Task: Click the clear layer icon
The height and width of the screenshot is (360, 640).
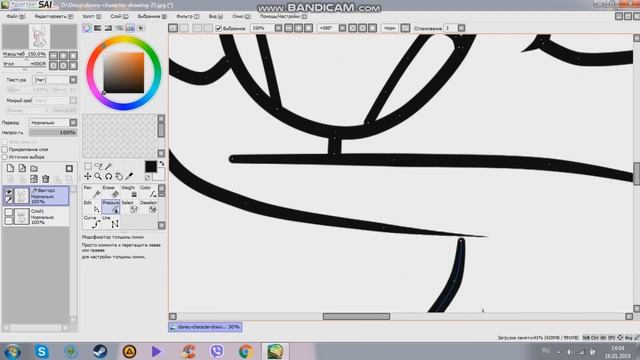Action: [34, 179]
